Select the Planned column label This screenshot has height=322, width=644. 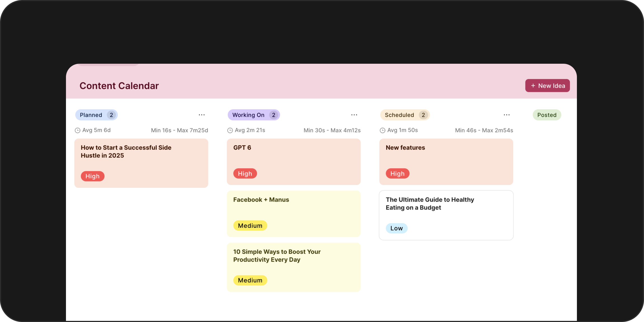pyautogui.click(x=91, y=115)
